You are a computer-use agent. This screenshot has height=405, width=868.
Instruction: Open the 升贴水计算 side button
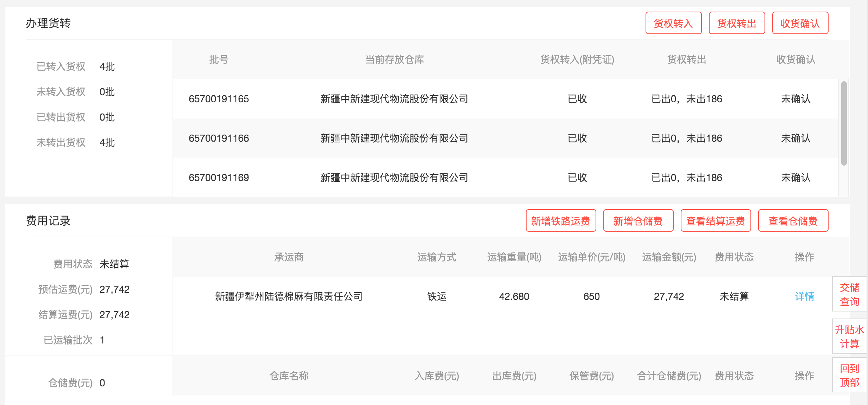point(849,336)
